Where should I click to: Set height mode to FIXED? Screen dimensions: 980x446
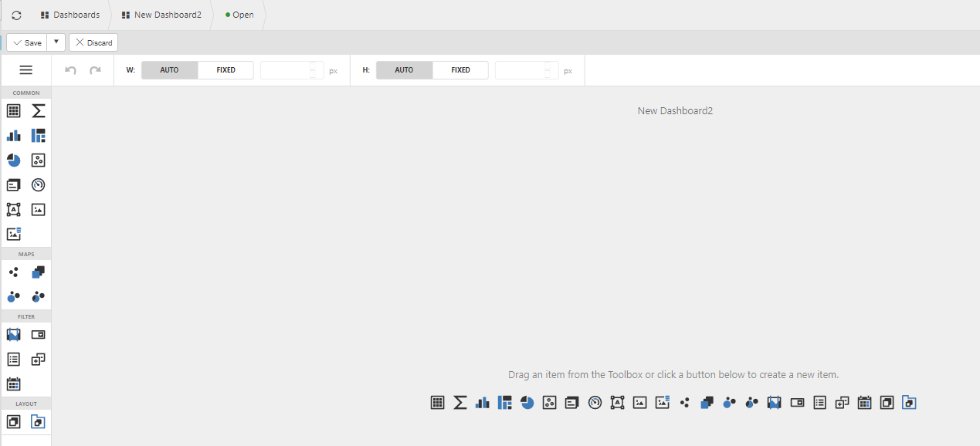[460, 70]
